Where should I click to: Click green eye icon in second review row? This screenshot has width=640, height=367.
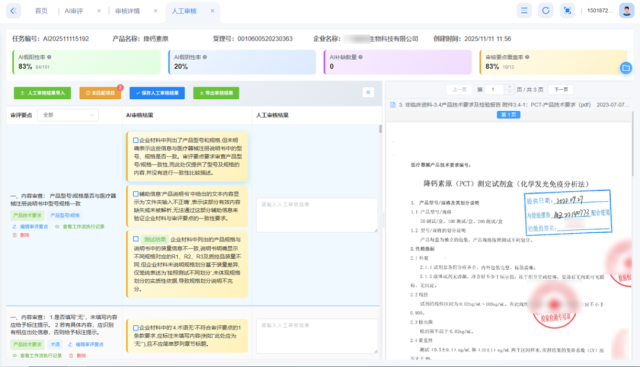(x=15, y=356)
